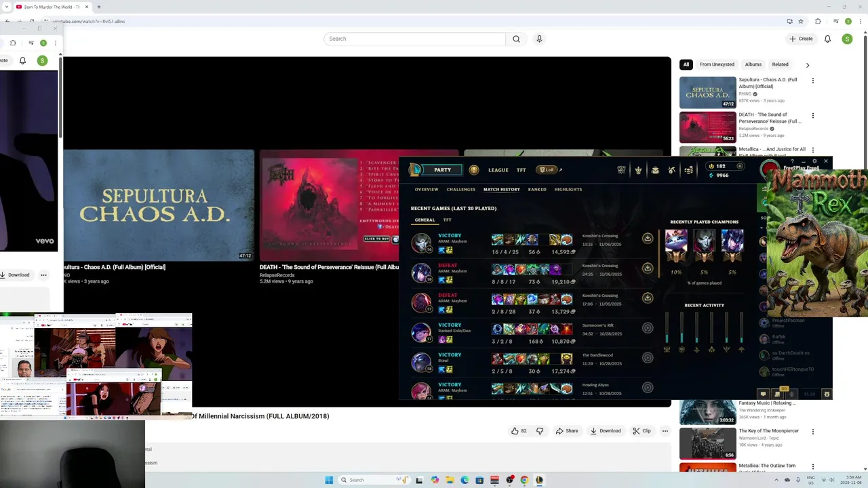Click the YouTube Create button

[x=801, y=39]
